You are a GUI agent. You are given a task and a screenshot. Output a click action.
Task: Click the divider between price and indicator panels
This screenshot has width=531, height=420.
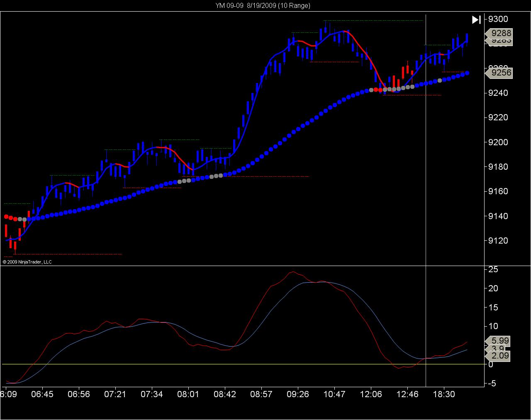265,266
